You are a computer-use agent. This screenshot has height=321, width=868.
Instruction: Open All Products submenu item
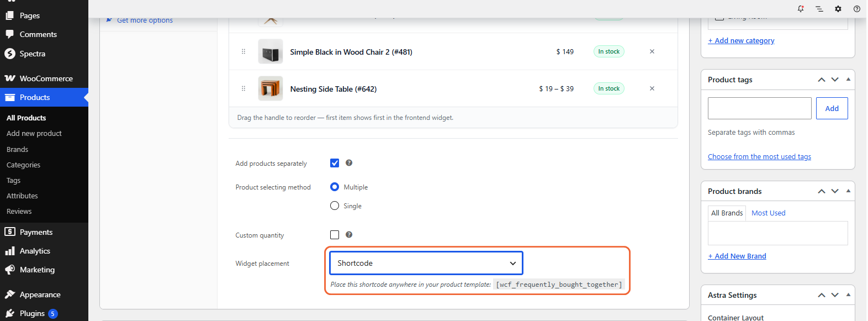(x=26, y=118)
